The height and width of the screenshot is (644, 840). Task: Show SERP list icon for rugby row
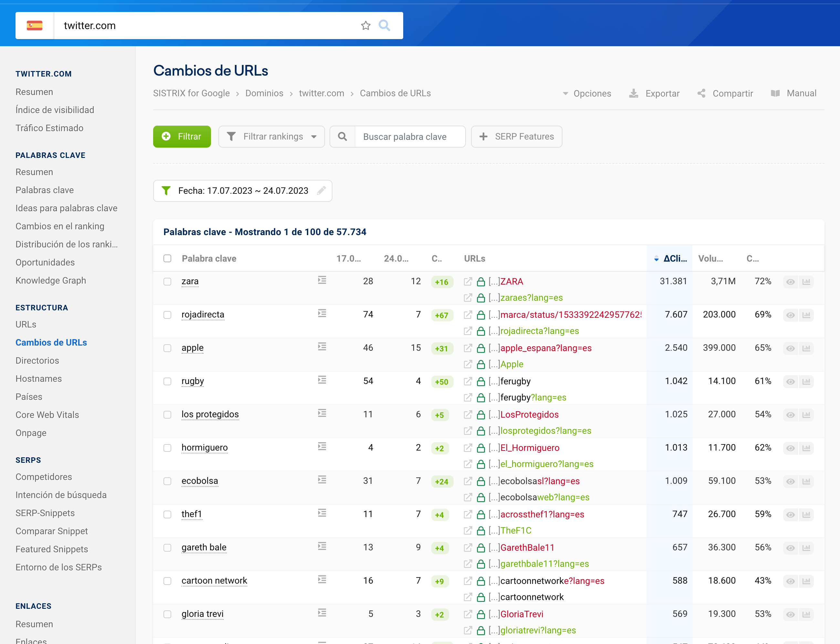coord(322,380)
